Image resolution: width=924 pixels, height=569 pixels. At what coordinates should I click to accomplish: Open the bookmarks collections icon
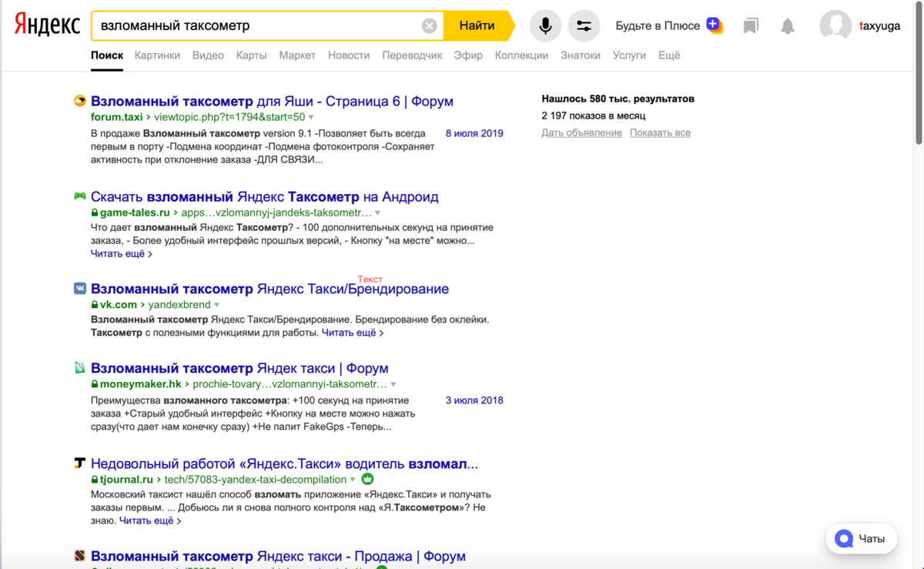[751, 26]
